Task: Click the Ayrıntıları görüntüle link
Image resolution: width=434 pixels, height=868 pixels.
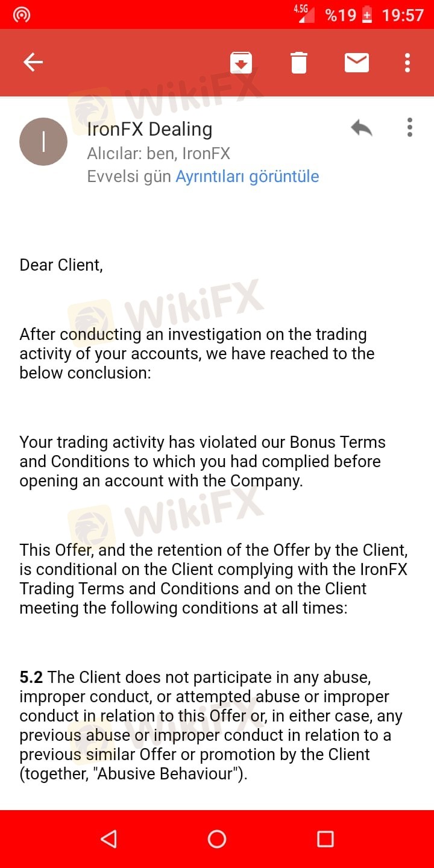Action: tap(247, 177)
